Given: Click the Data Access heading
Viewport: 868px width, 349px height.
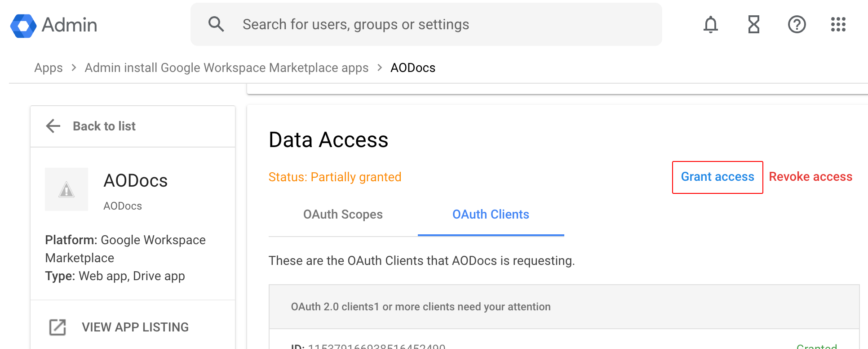Looking at the screenshot, I should pyautogui.click(x=328, y=140).
